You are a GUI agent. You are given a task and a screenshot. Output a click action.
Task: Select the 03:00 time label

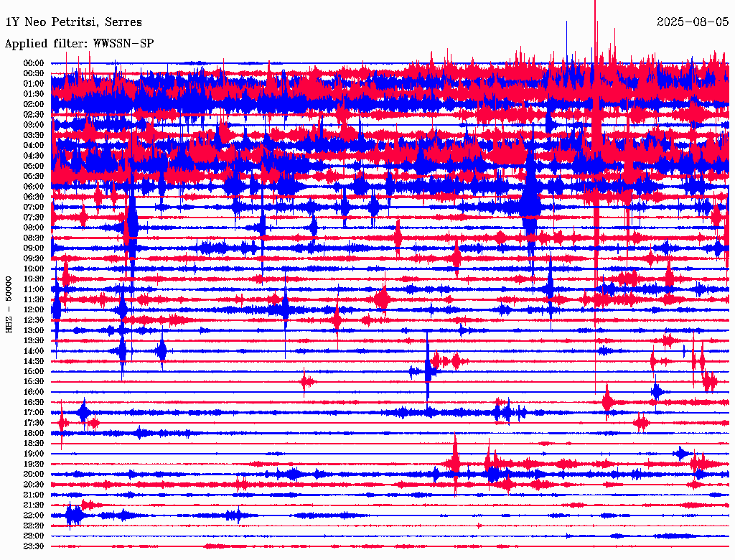coord(34,125)
